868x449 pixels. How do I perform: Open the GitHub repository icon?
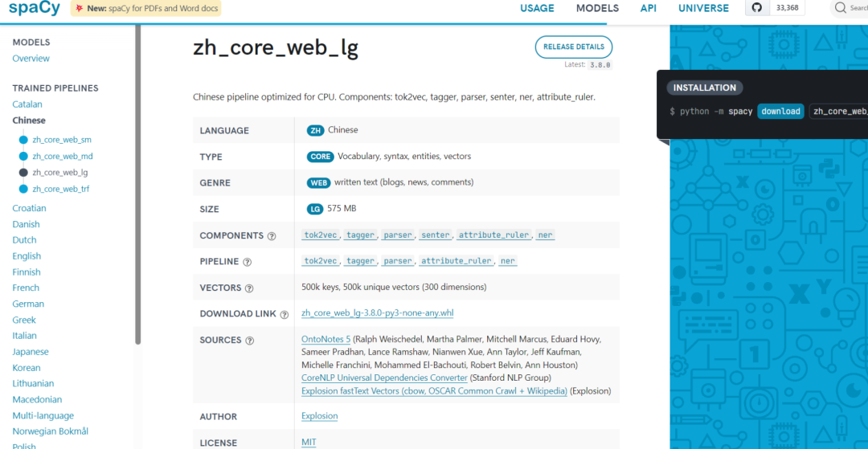[757, 8]
